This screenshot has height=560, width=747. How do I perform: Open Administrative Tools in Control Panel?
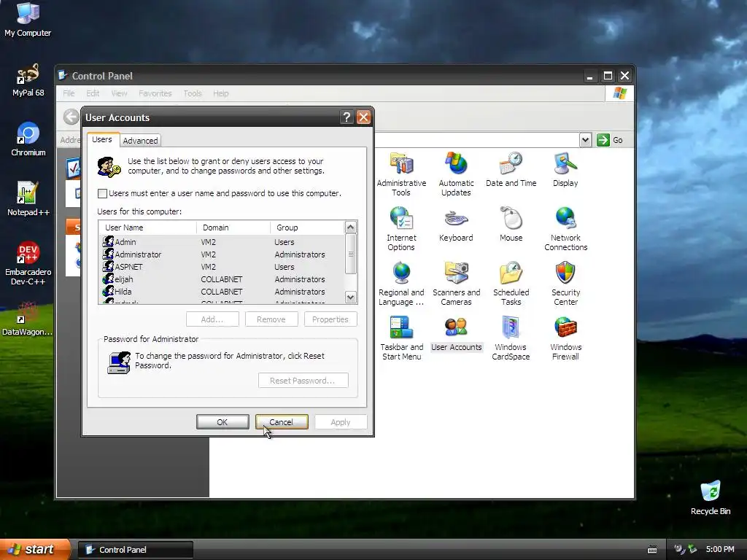(401, 174)
